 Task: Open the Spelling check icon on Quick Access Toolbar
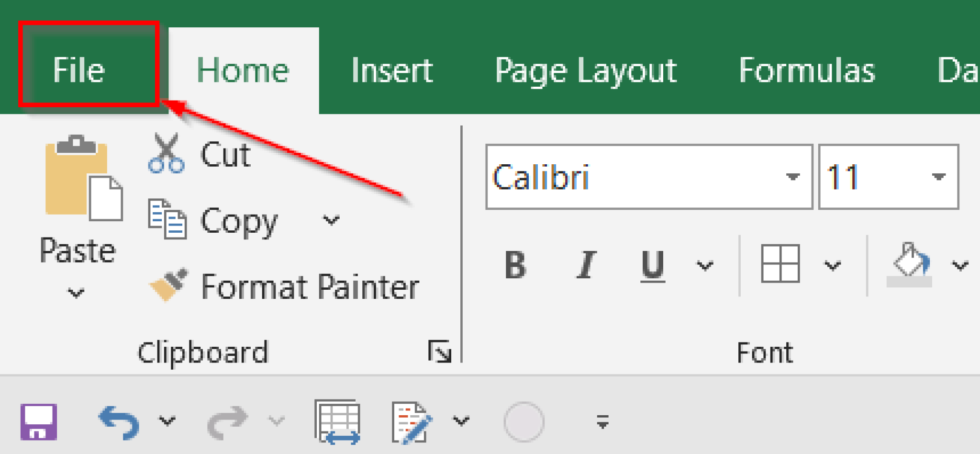point(409,421)
